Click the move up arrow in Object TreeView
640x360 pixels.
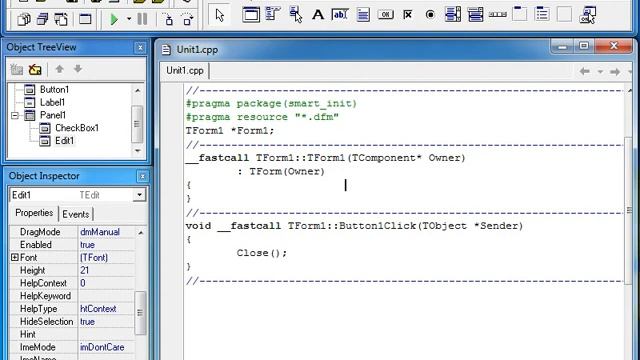(x=60, y=69)
